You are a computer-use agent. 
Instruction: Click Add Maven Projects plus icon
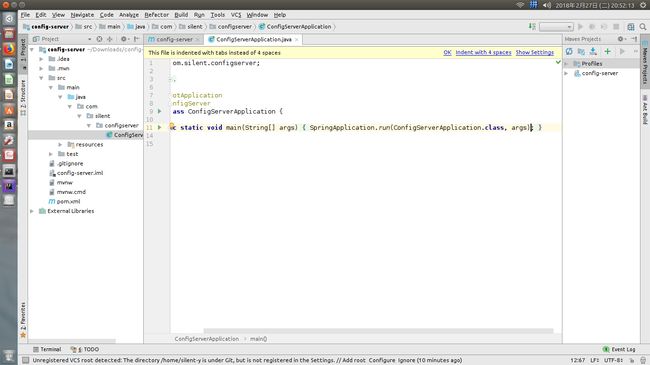click(x=607, y=51)
